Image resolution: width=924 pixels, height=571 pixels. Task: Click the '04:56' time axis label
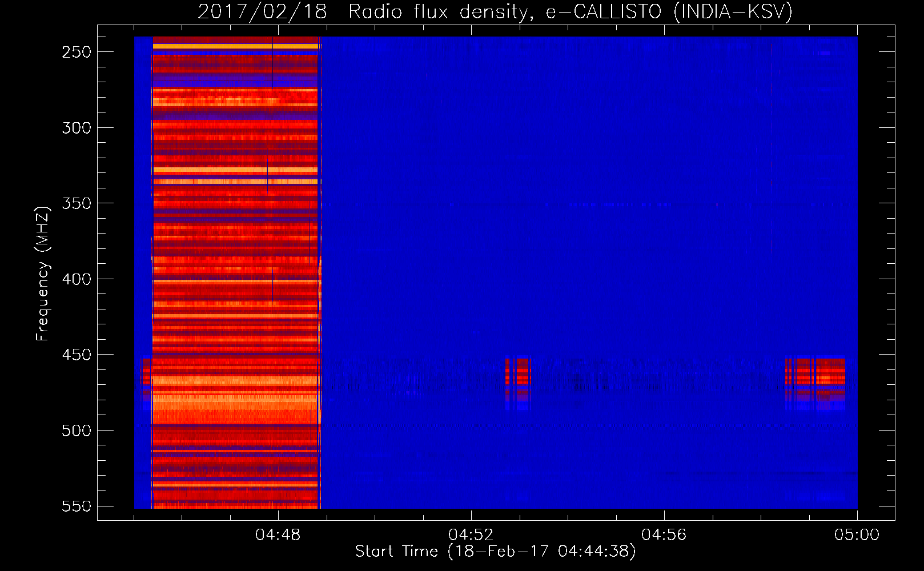click(664, 535)
